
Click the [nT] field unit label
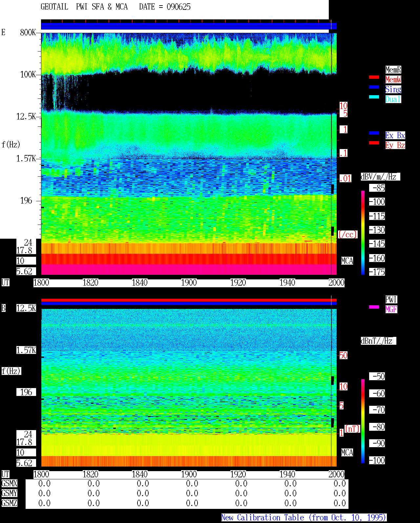[x=352, y=429]
